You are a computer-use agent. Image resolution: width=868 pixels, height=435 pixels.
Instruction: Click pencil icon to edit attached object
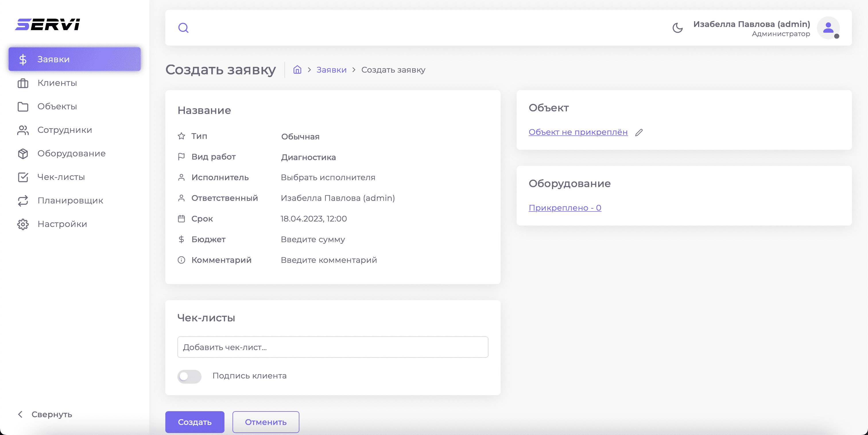639,132
